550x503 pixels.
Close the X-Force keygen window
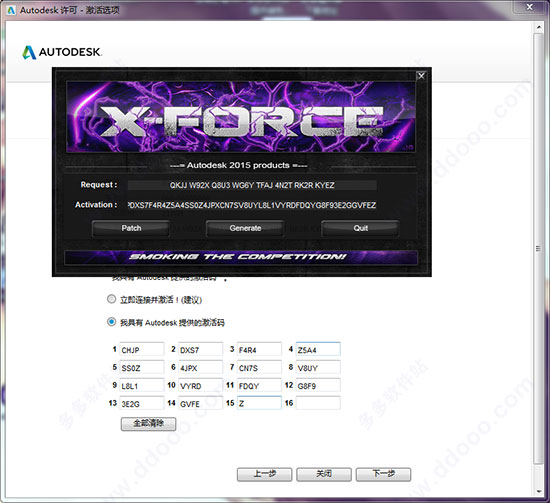pos(421,75)
